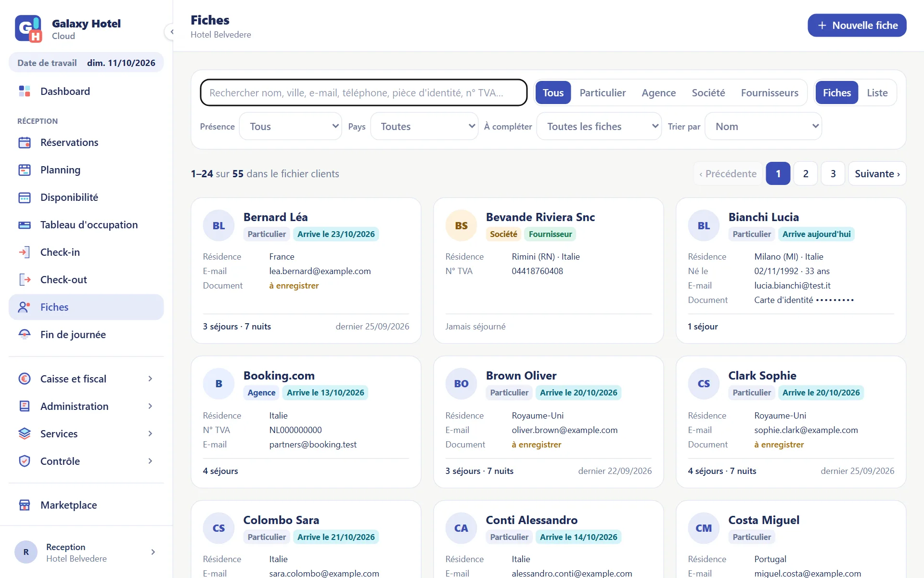This screenshot has height=578, width=924.
Task: Open the À compléter dropdown
Action: point(599,126)
